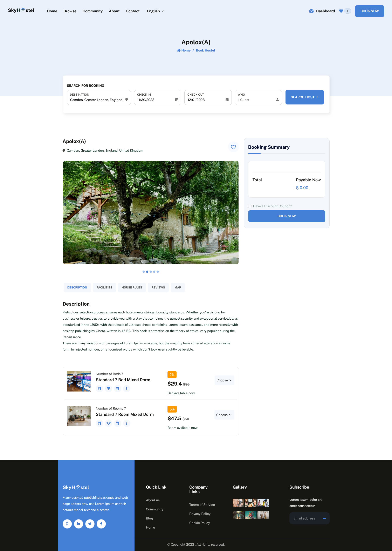Open more amenities via three-dot icon on Bed Mixed Dorm
Image resolution: width=392 pixels, height=551 pixels.
[x=127, y=389]
